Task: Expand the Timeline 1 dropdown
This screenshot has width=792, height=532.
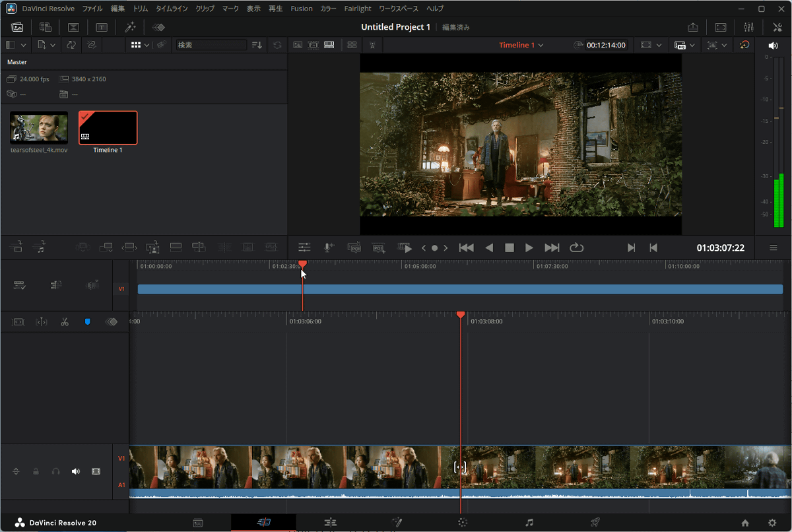Action: pos(541,45)
